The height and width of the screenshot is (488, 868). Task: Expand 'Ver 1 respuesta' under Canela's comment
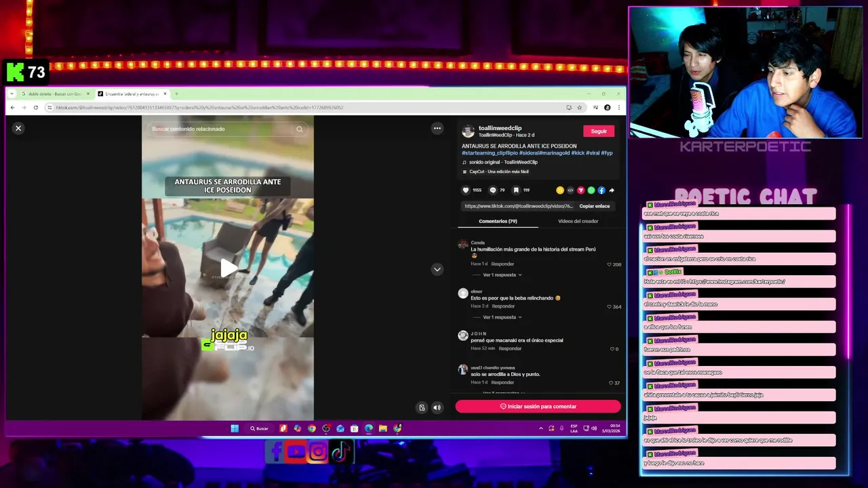point(502,275)
